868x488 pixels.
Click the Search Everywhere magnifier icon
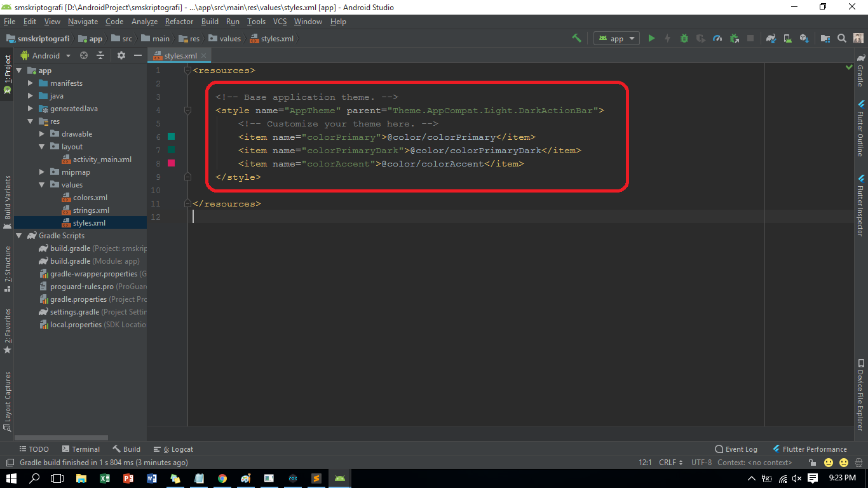pyautogui.click(x=842, y=38)
